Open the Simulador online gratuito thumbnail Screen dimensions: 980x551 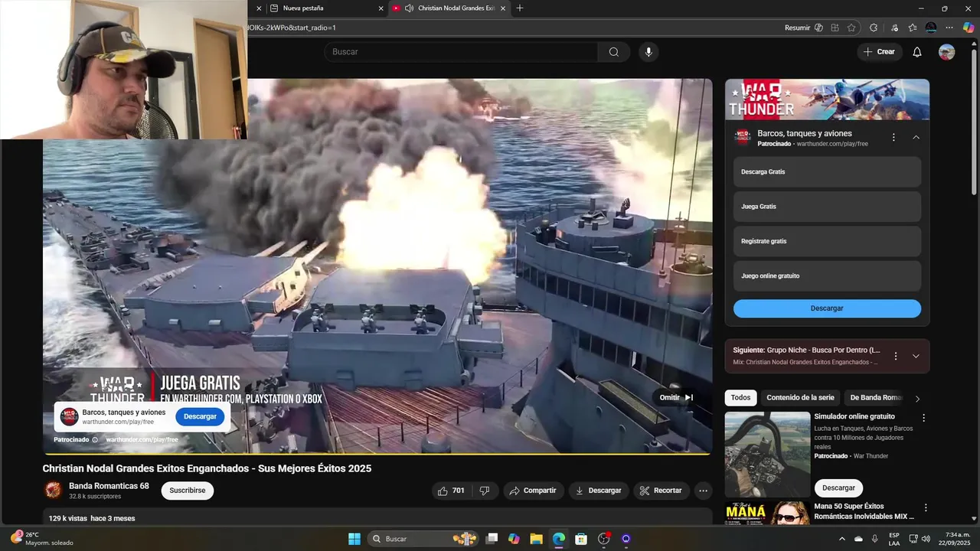(767, 455)
